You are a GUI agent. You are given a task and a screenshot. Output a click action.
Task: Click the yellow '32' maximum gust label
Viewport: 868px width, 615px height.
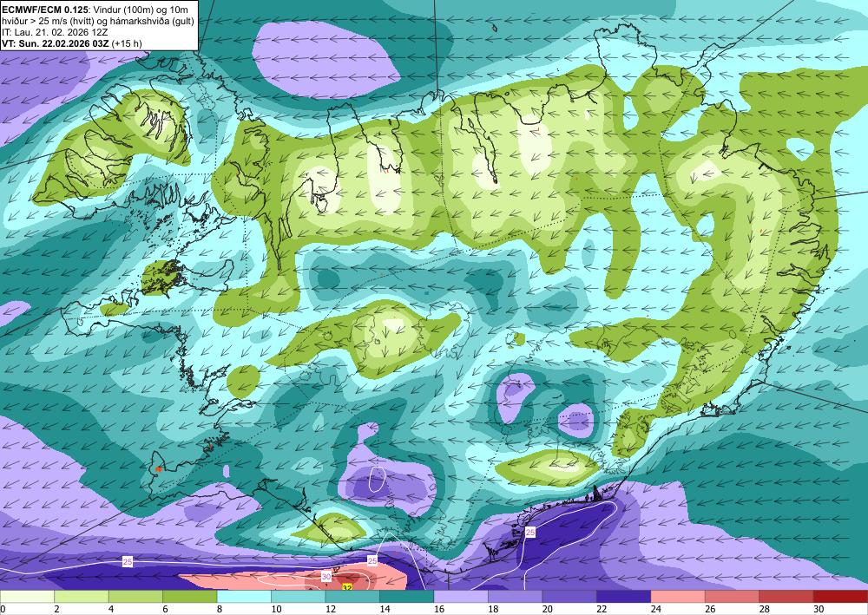point(347,587)
